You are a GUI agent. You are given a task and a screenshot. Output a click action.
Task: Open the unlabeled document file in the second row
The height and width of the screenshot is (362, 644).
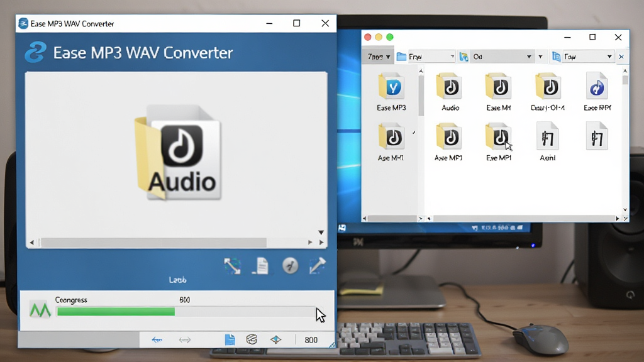coord(597,137)
